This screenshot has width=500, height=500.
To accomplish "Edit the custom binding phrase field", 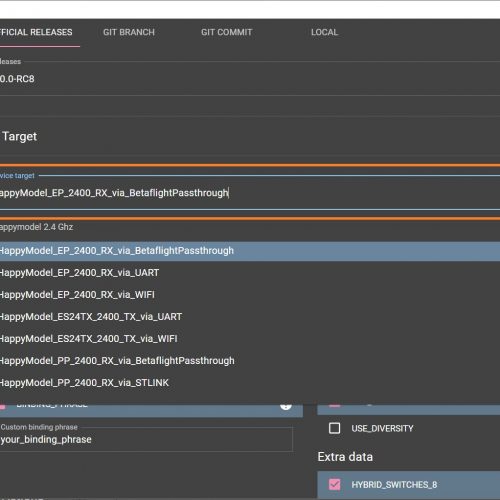I will pos(146,440).
